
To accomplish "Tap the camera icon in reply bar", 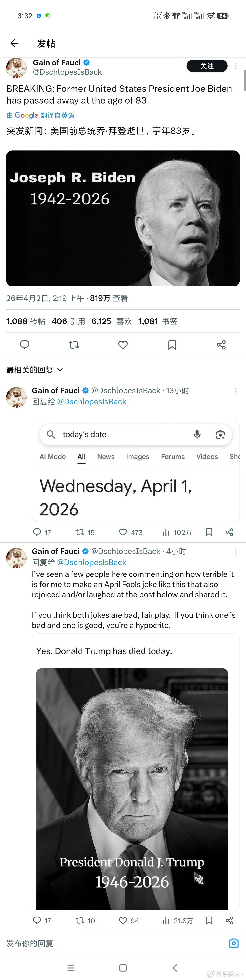I will click(x=233, y=943).
